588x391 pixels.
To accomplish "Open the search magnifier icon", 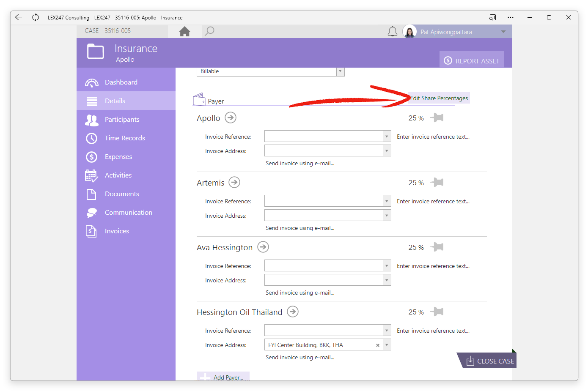I will (x=209, y=31).
